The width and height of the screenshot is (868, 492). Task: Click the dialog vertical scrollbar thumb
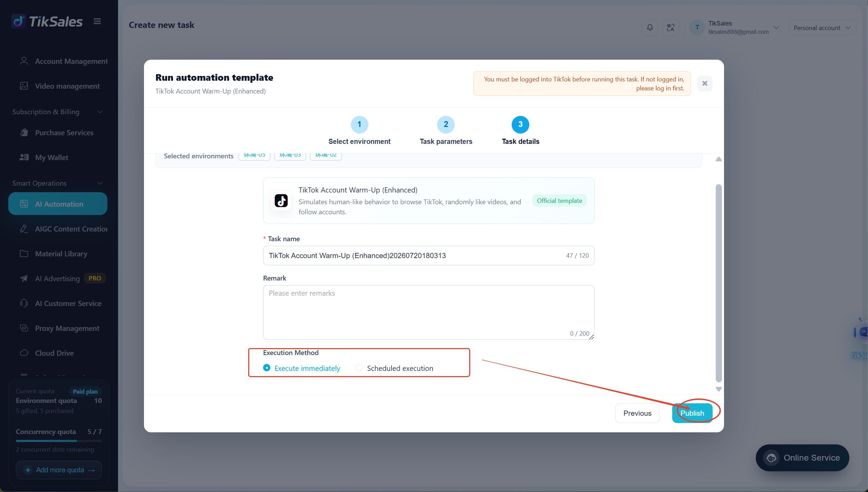[x=718, y=283]
